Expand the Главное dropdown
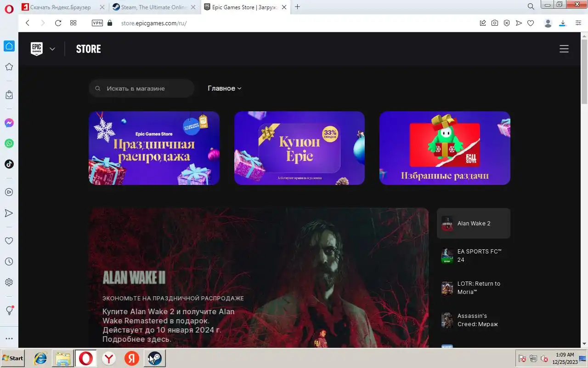 click(x=225, y=88)
